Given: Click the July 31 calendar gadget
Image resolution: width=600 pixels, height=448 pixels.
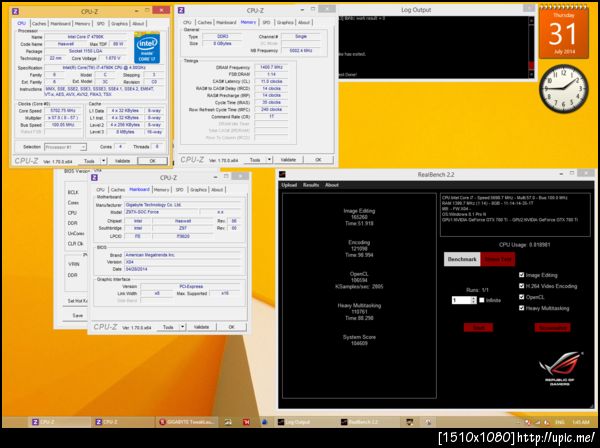Looking at the screenshot, I should (x=564, y=33).
